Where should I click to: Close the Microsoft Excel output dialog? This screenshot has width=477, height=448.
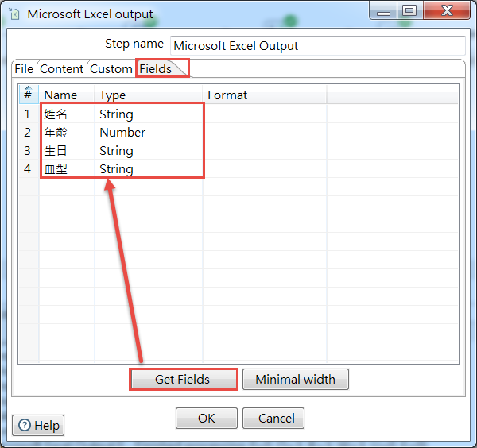[447, 11]
